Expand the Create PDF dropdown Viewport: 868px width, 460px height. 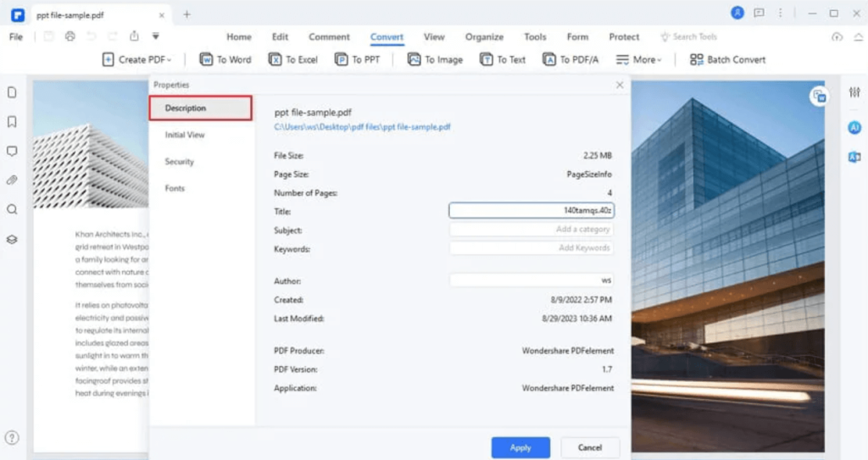[136, 59]
